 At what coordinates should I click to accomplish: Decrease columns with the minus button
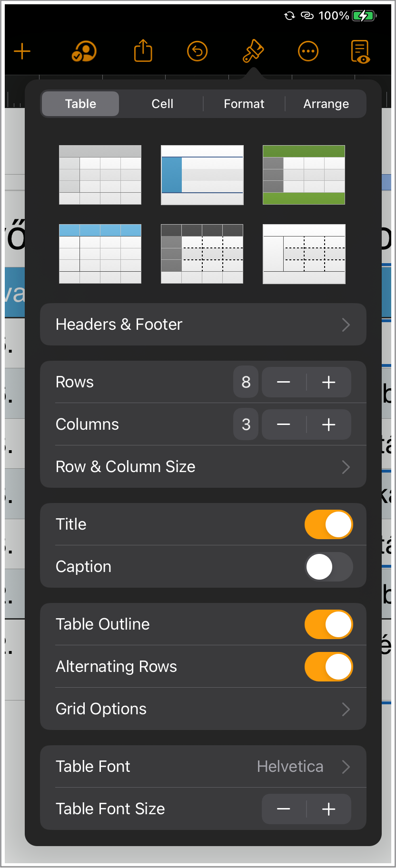[x=284, y=424]
